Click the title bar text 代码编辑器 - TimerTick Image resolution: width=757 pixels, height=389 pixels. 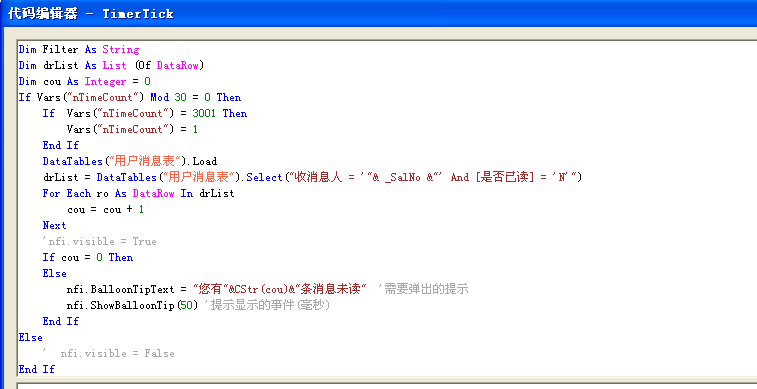pos(91,14)
